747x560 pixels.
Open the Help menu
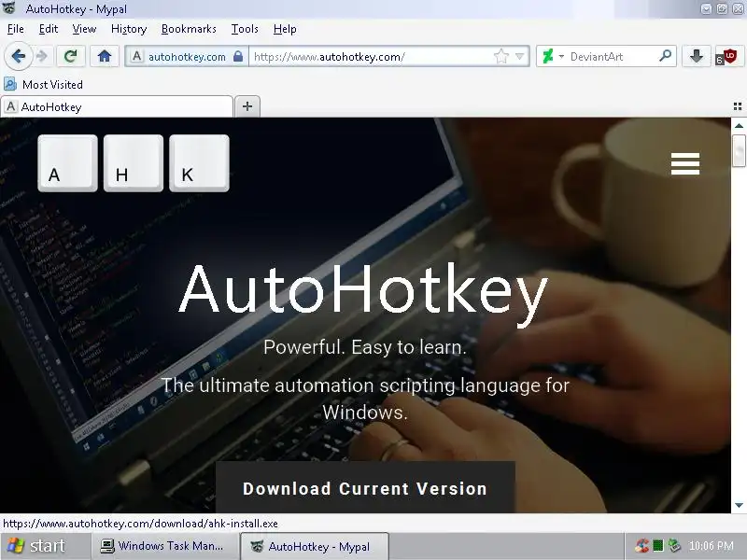[x=285, y=29]
